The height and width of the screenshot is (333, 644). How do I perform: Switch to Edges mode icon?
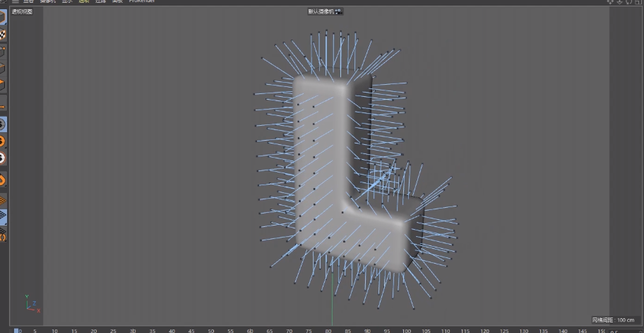pyautogui.click(x=3, y=69)
